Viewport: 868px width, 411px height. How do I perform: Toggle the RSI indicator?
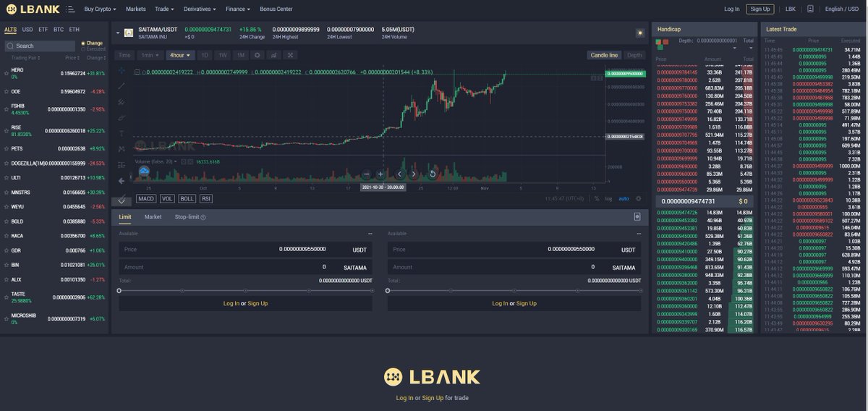tap(206, 198)
